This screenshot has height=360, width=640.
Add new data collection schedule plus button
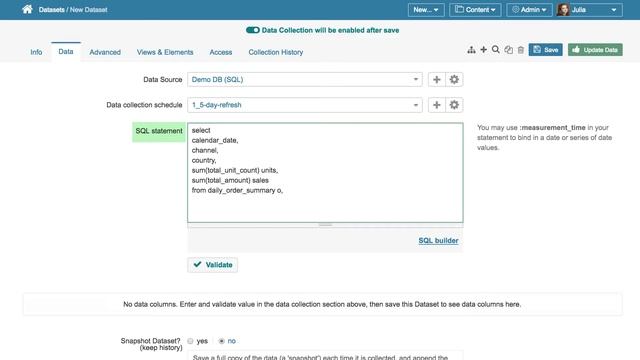[x=436, y=105]
